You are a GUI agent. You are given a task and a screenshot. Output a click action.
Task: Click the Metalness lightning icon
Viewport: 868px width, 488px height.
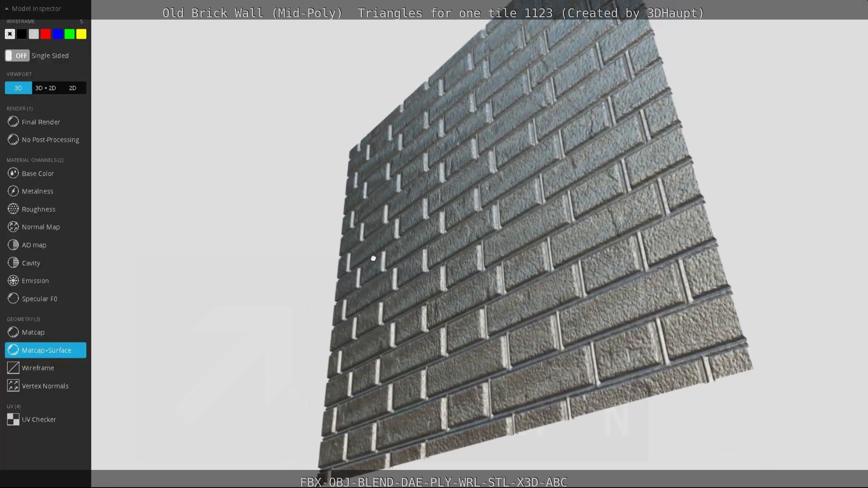13,191
